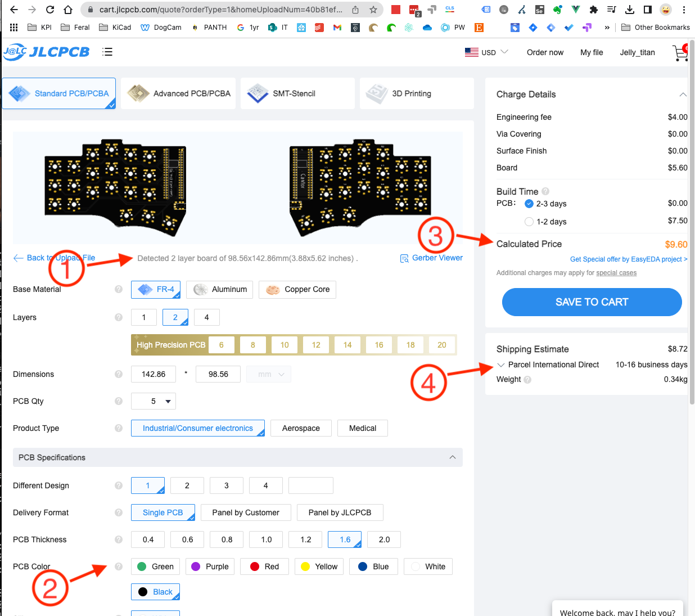Click the empty Different Design input box
The image size is (695, 616).
(x=311, y=485)
